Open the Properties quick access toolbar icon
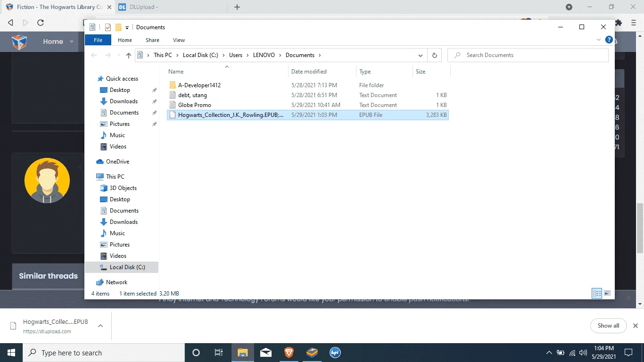Screen dimensions: 644x362 108,27
